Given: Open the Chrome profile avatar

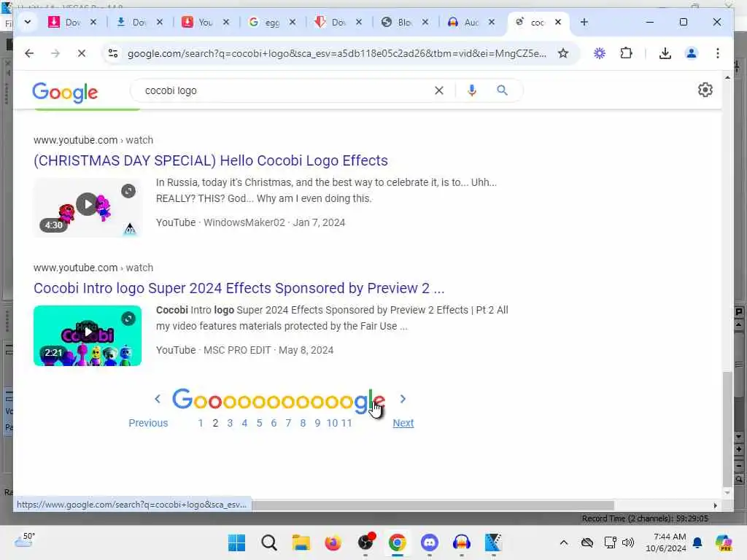Looking at the screenshot, I should point(692,53).
